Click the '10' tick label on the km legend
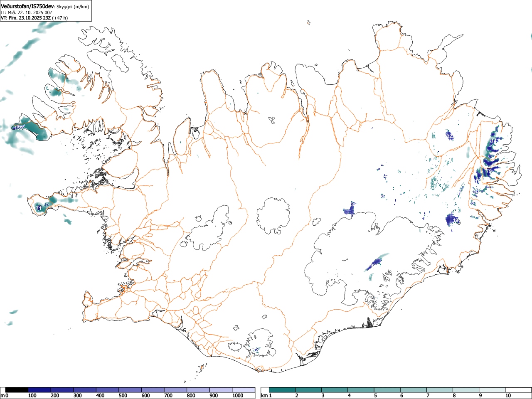This screenshot has height=399, width=532. 508,396
